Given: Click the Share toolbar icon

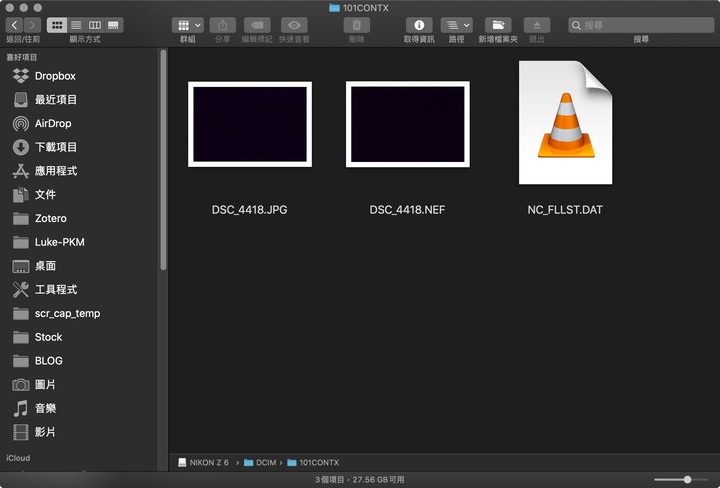Looking at the screenshot, I should tap(222, 25).
